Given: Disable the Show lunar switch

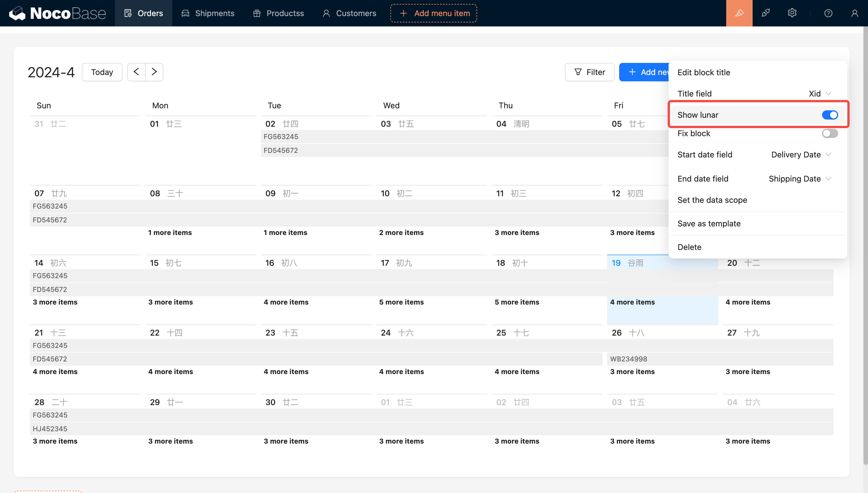Looking at the screenshot, I should (x=830, y=115).
